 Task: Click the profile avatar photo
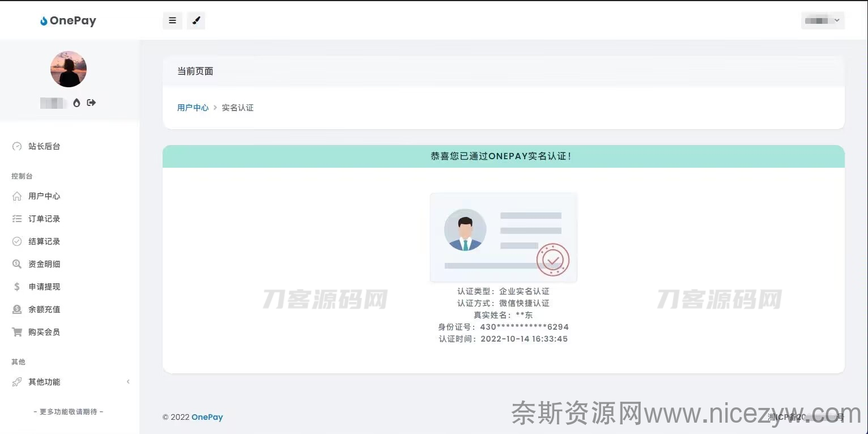coord(69,69)
